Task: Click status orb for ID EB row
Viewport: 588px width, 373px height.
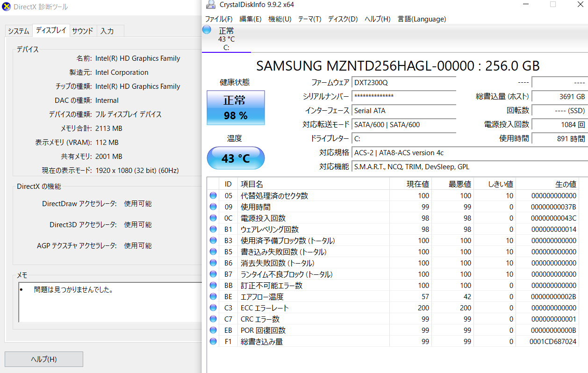Action: [x=213, y=330]
